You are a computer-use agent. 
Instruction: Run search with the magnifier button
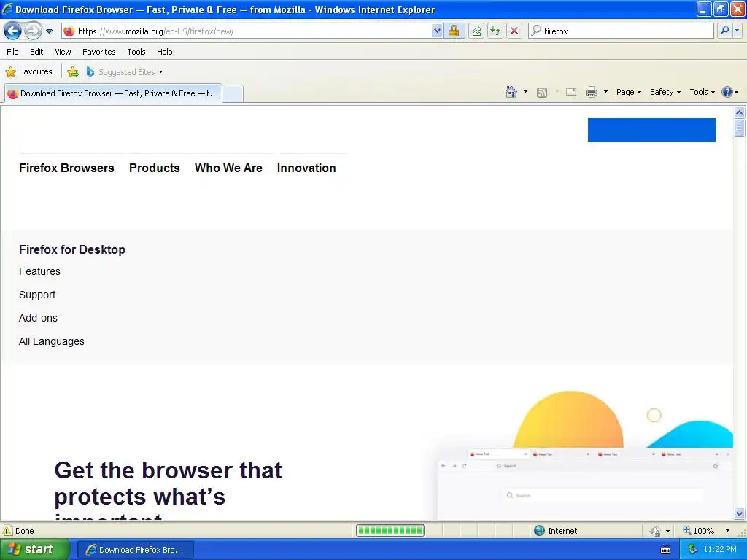coord(724,31)
